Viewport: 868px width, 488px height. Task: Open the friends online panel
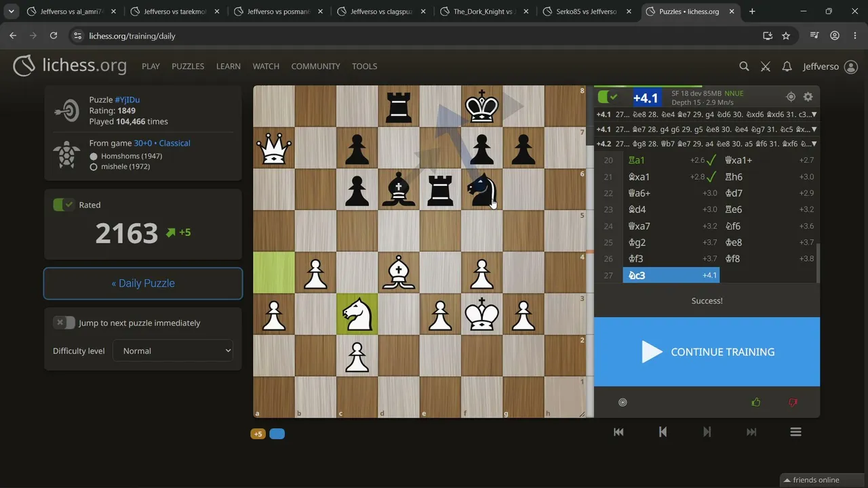tap(823, 480)
